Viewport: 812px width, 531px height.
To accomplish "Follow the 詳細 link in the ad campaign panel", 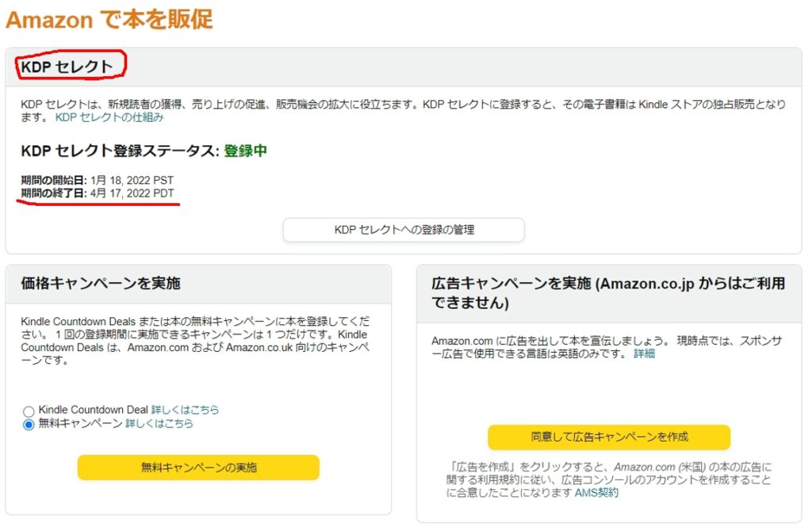I will 644,353.
